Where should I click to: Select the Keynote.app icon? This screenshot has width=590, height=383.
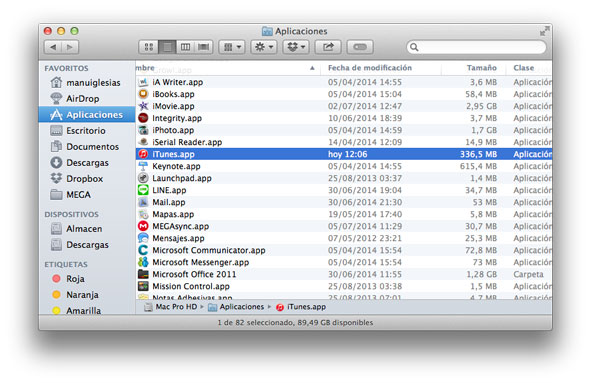[x=143, y=166]
